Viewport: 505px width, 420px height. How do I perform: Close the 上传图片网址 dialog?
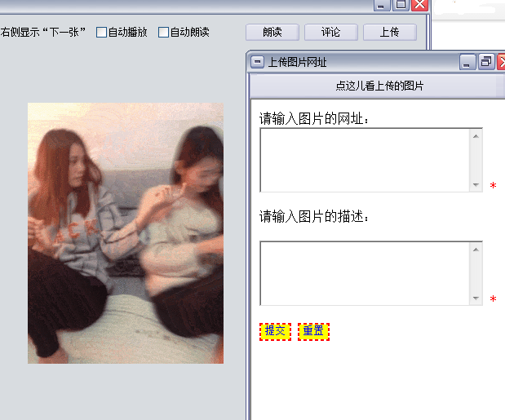(503, 62)
